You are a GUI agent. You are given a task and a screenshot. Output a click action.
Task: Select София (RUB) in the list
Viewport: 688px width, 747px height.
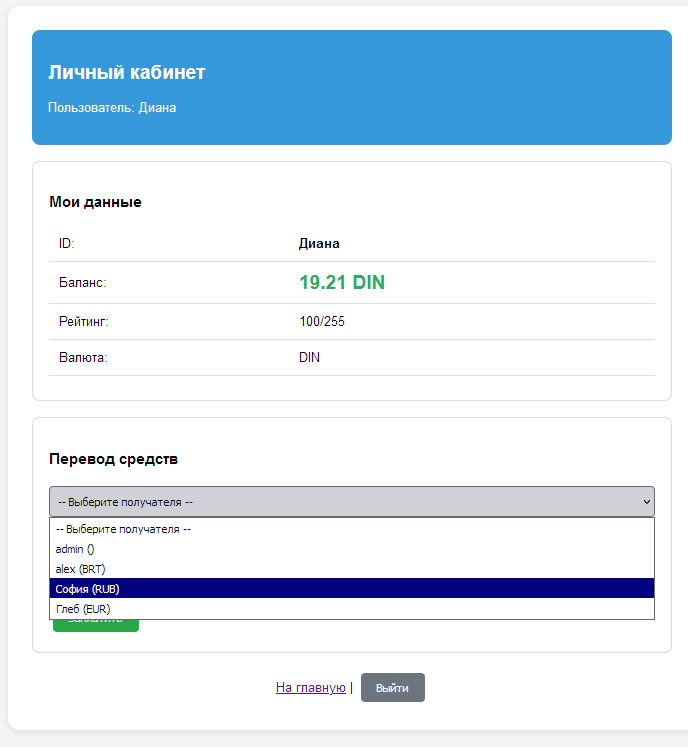(x=88, y=589)
